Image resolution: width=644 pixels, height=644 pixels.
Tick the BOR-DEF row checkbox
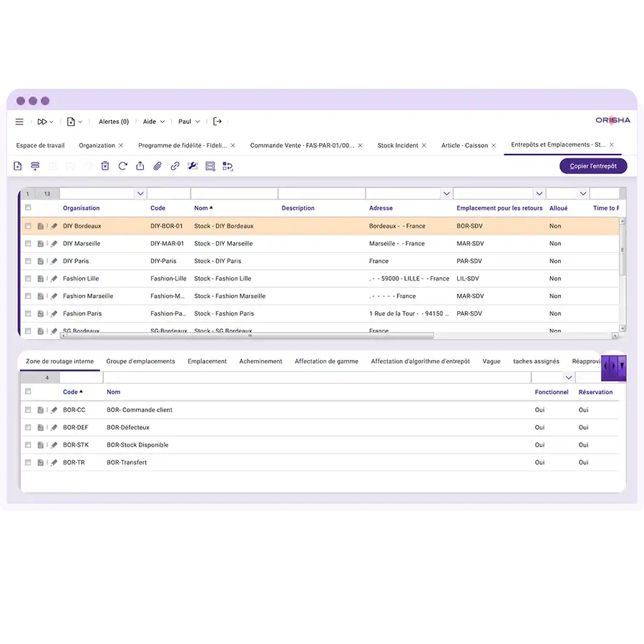(x=28, y=428)
